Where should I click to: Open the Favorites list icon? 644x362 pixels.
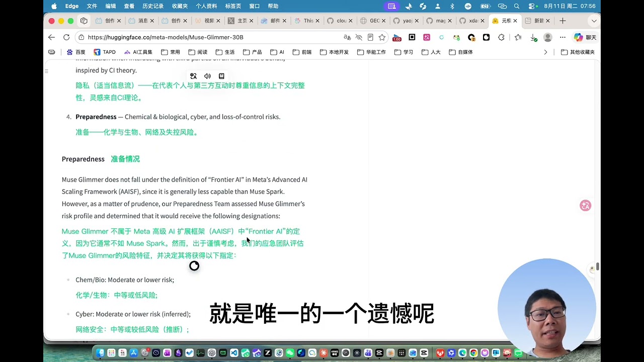coord(518,37)
